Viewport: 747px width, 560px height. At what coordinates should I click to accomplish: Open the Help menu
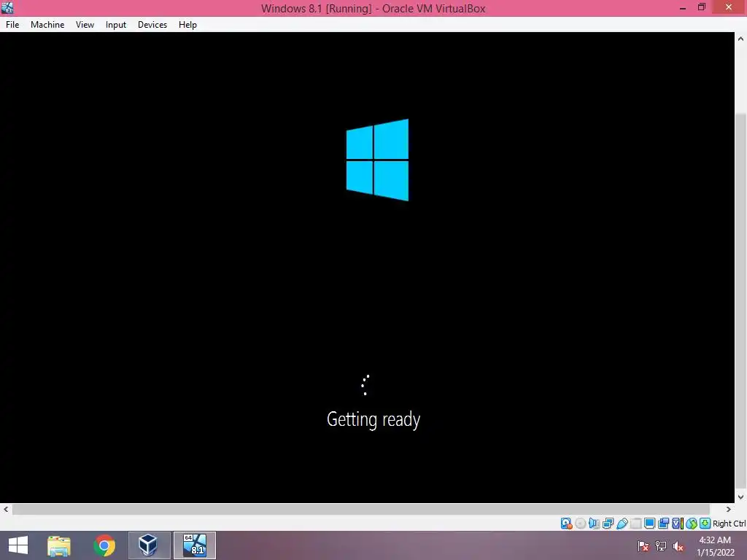[x=187, y=25]
